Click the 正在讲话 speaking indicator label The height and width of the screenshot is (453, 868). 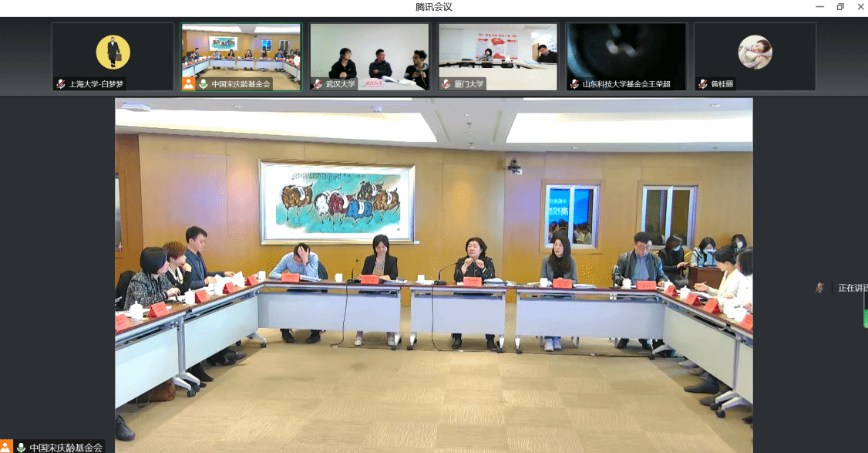point(853,288)
